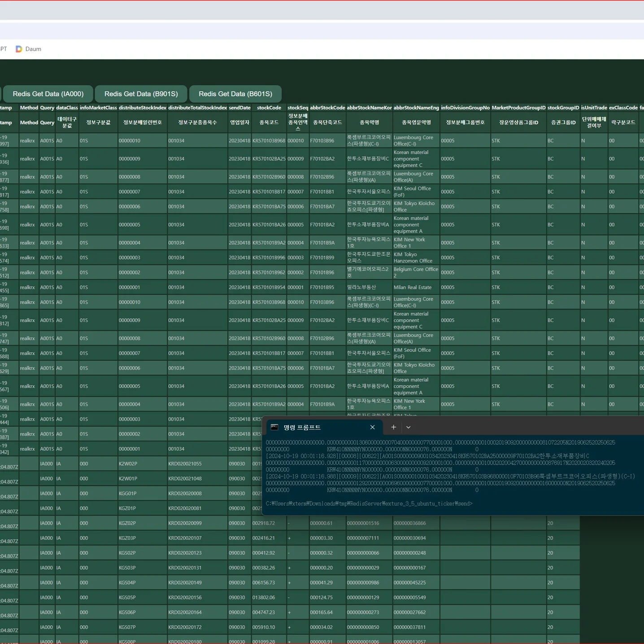The width and height of the screenshot is (644, 644).
Task: Close the 명령 프롬프트 tab
Action: (372, 427)
